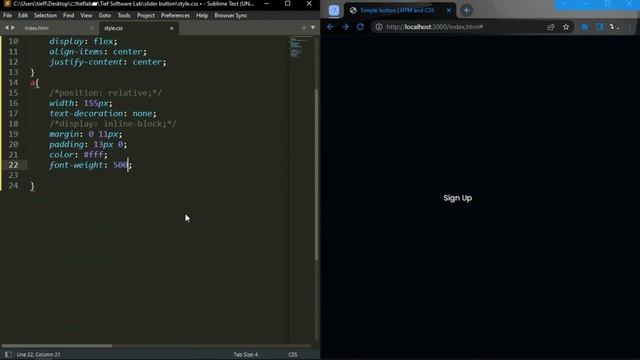Open the Preferences menu
The height and width of the screenshot is (360, 640).
[175, 16]
